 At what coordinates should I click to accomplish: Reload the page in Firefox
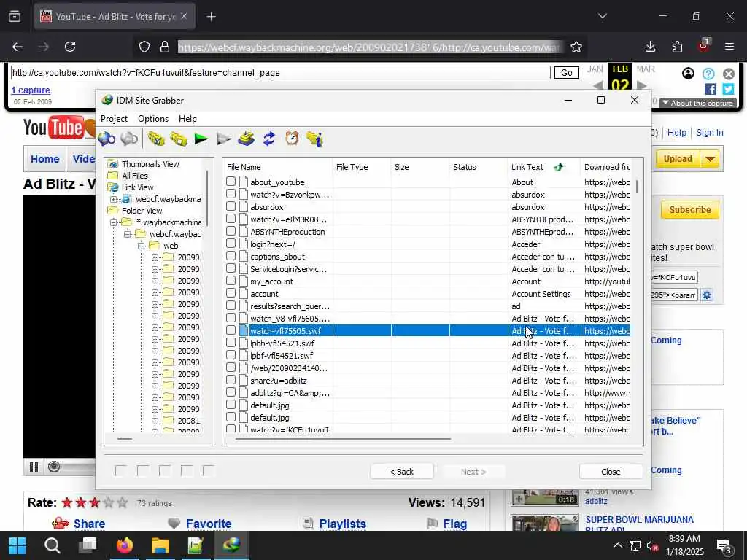click(70, 47)
